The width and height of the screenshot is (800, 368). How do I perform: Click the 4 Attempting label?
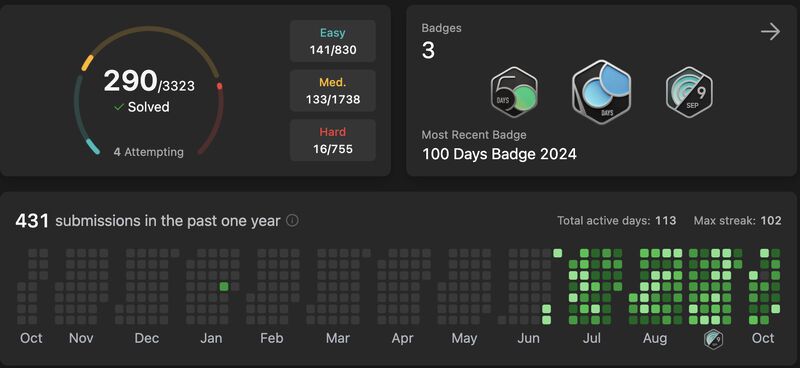(x=148, y=152)
